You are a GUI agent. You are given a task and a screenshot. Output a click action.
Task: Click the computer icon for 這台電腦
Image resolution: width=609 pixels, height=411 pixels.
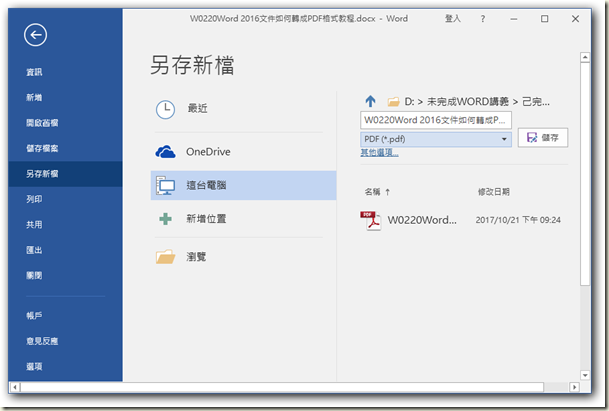pyautogui.click(x=165, y=185)
